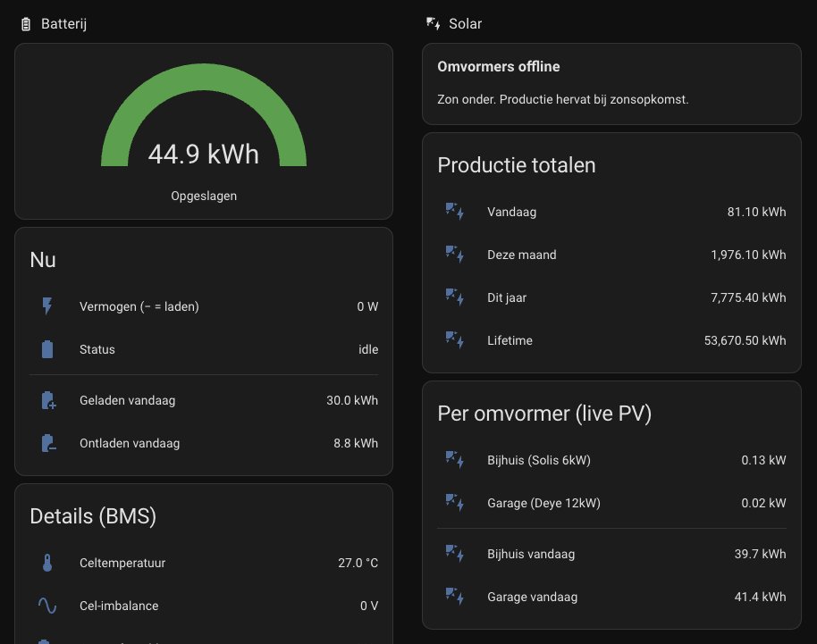Click the solar icon beside Lifetime
This screenshot has height=644, width=817.
(x=454, y=340)
